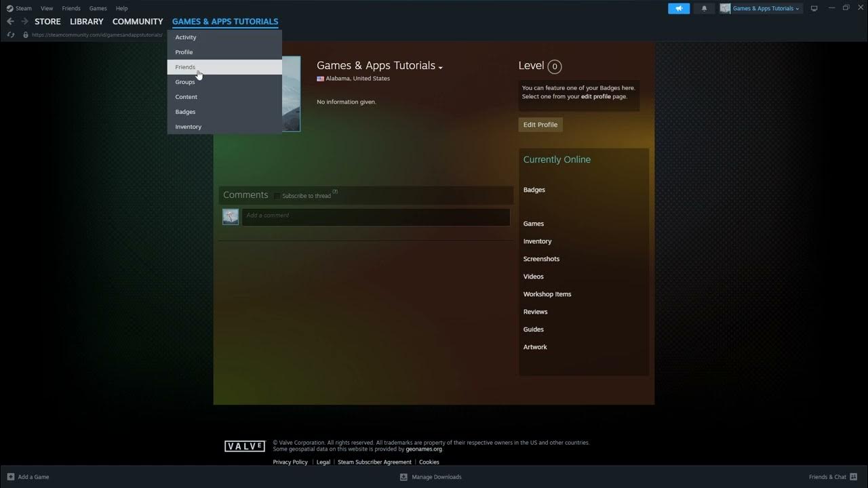Go to the LIBRARY tab
Image resolution: width=868 pixels, height=488 pixels.
(87, 22)
